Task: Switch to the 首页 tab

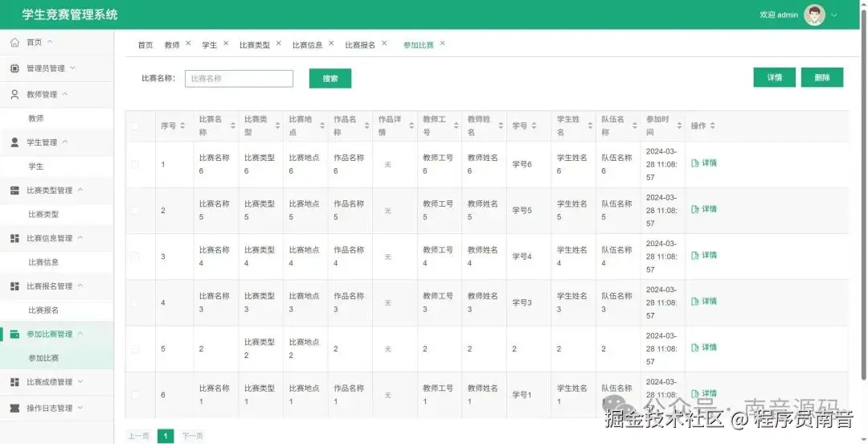Action: [x=145, y=45]
